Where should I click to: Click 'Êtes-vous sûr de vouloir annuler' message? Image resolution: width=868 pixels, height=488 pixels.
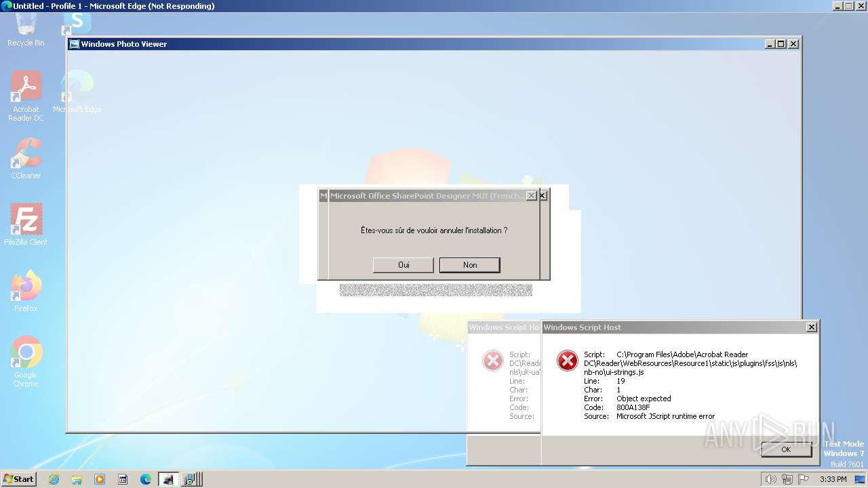pos(434,230)
